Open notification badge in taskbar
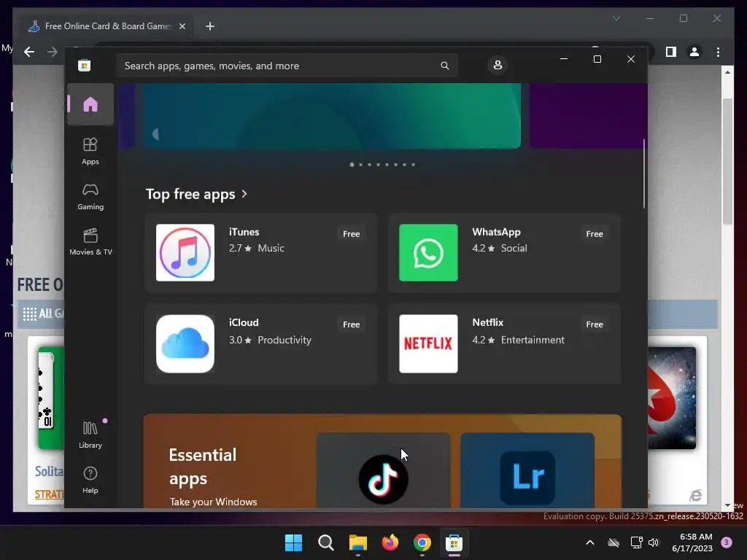747x560 pixels. [x=727, y=542]
